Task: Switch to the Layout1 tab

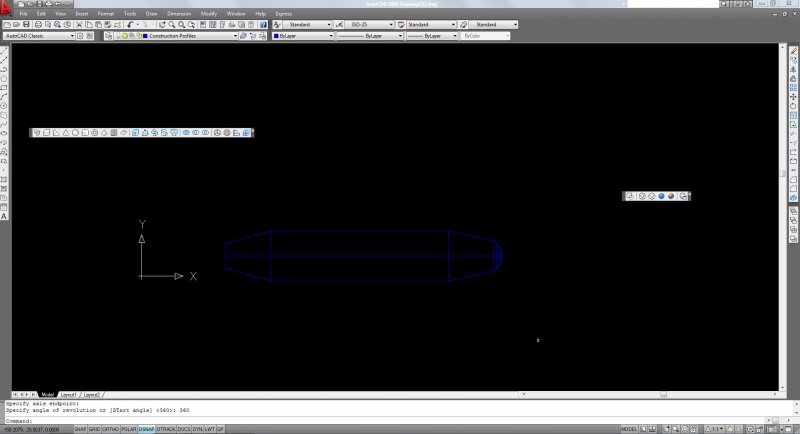Action: point(69,395)
